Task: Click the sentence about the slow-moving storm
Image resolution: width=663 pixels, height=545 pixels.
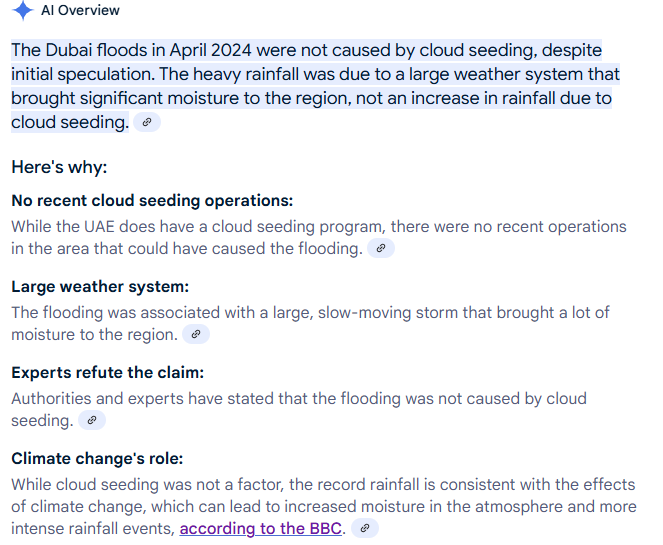Action: pyautogui.click(x=310, y=312)
